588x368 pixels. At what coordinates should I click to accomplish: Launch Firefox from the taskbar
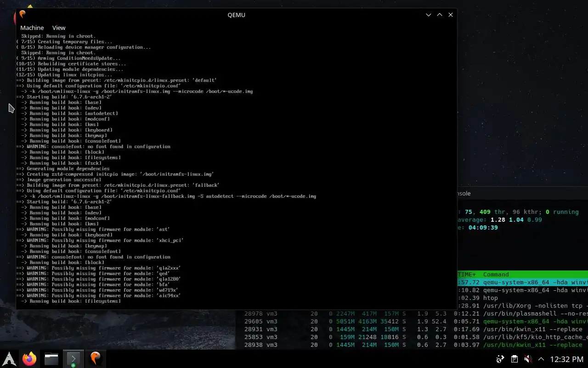[29, 358]
